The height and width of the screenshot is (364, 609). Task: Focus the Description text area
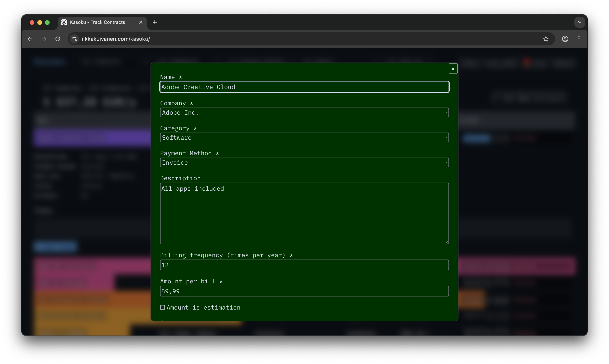pos(304,213)
